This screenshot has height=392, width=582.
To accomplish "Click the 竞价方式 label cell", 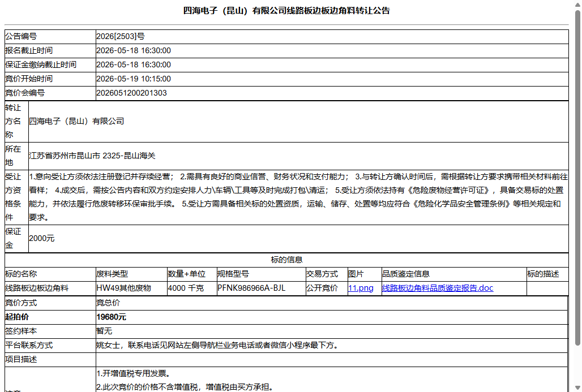I will [50, 303].
